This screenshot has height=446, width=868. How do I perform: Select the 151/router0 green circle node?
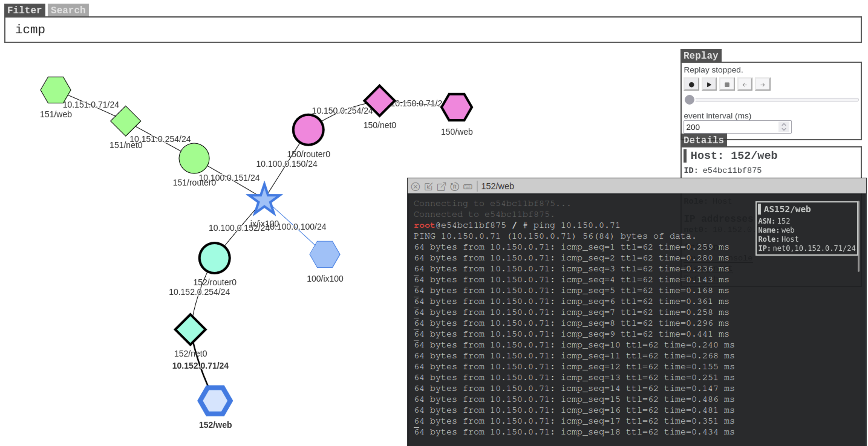point(194,158)
